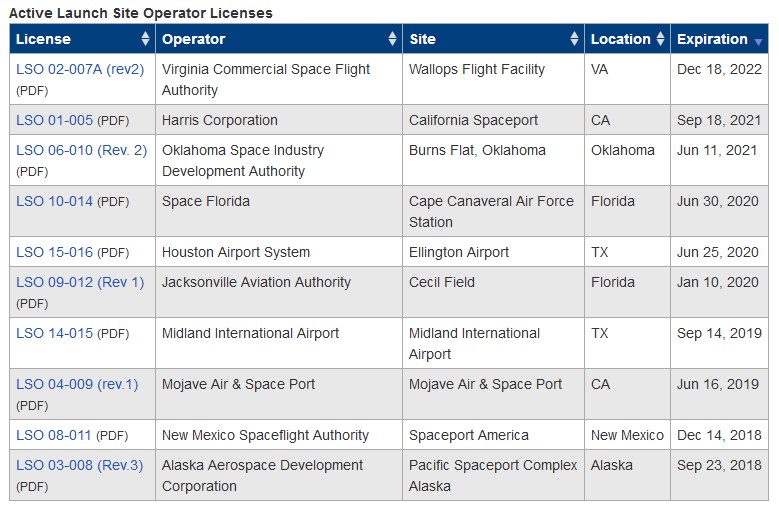Viewport: 779px width, 506px height.
Task: Open LSO 06-010 (Rev. 2) license
Action: pyautogui.click(x=81, y=150)
